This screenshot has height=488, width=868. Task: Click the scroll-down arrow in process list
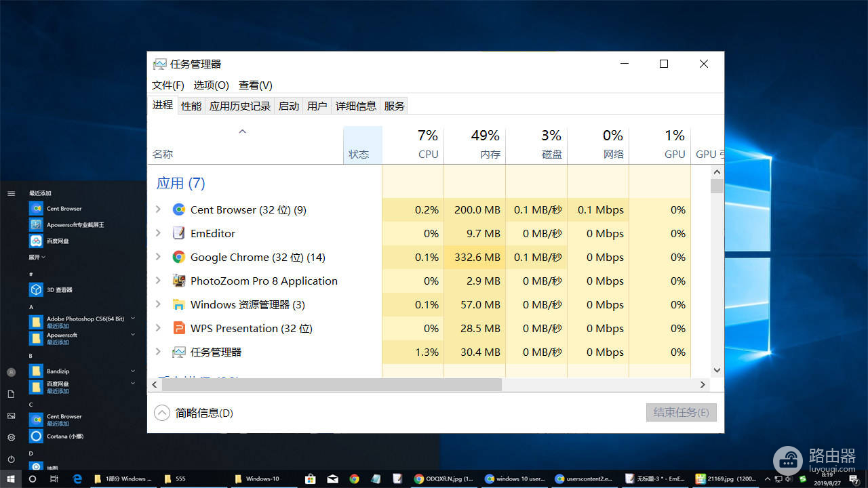[717, 371]
